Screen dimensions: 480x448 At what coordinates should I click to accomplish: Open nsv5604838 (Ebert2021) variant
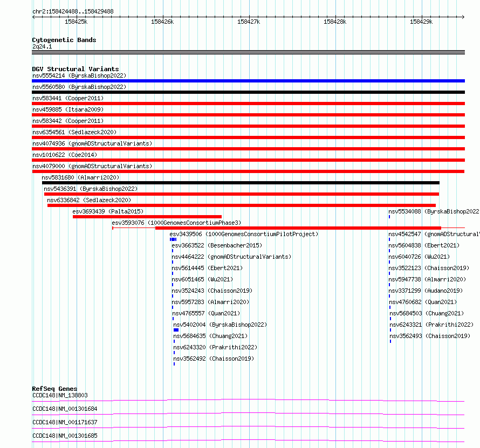(x=424, y=245)
